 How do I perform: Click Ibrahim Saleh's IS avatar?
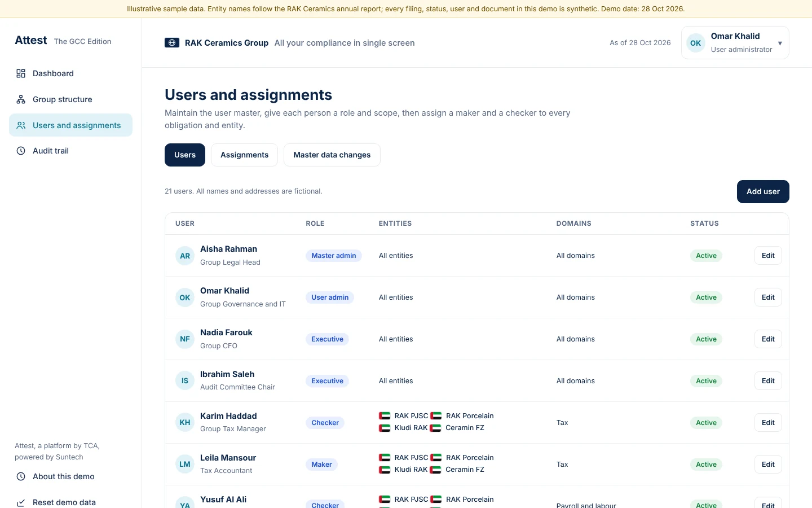tap(185, 381)
